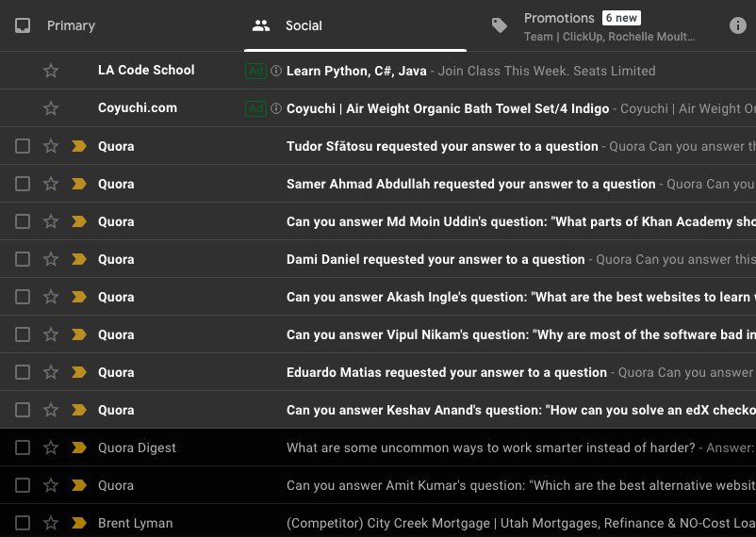Viewport: 756px width, 537px height.
Task: Click the Ad badge on LA Code School
Action: pyautogui.click(x=255, y=71)
